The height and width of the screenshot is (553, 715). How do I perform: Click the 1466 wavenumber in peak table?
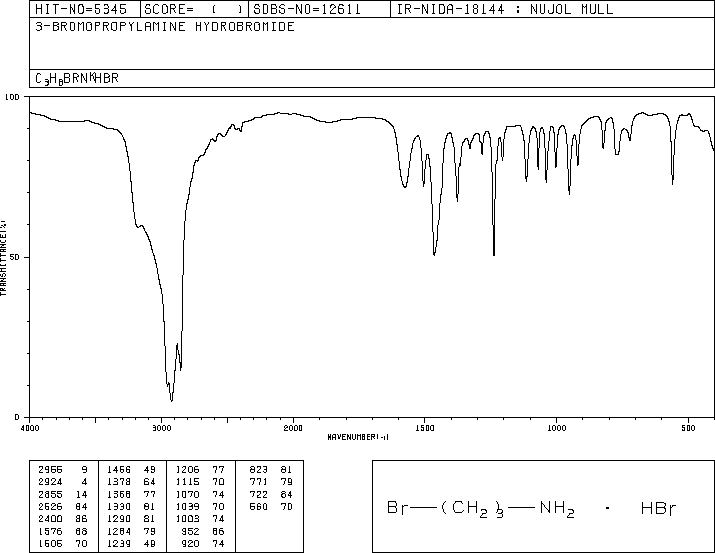tap(119, 470)
